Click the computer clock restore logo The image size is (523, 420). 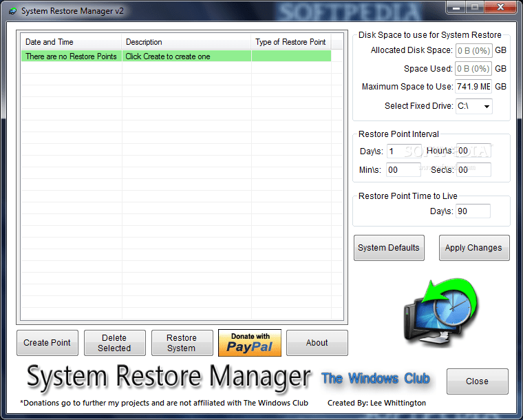point(441,313)
